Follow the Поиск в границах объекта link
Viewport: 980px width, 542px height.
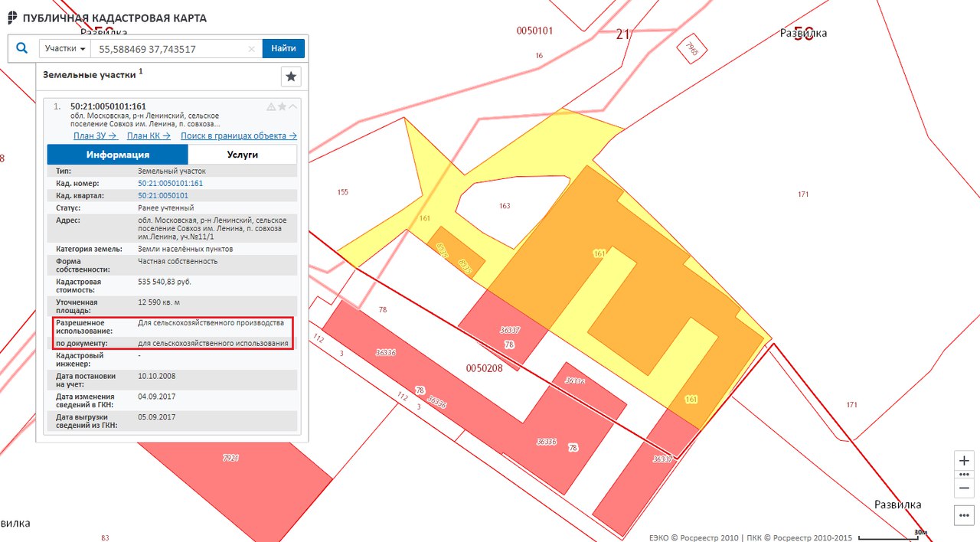(238, 135)
